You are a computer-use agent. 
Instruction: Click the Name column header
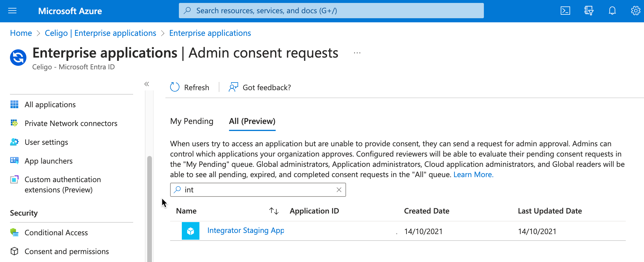pyautogui.click(x=186, y=211)
